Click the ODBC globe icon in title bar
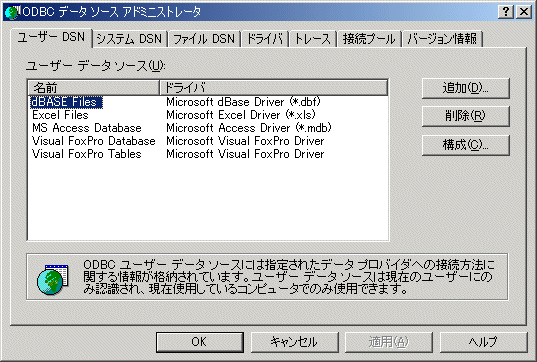The width and height of the screenshot is (537, 362). [11, 12]
